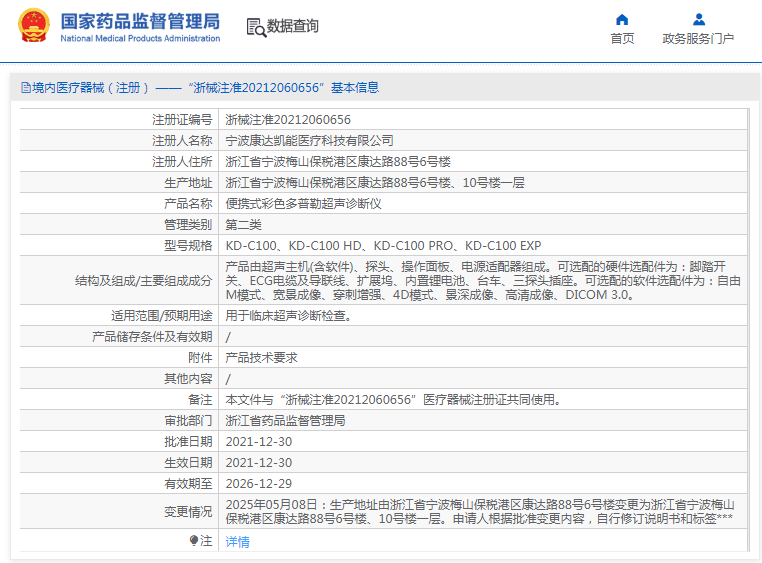Open 政务服务门户 link text
The height and width of the screenshot is (563, 762).
click(698, 38)
